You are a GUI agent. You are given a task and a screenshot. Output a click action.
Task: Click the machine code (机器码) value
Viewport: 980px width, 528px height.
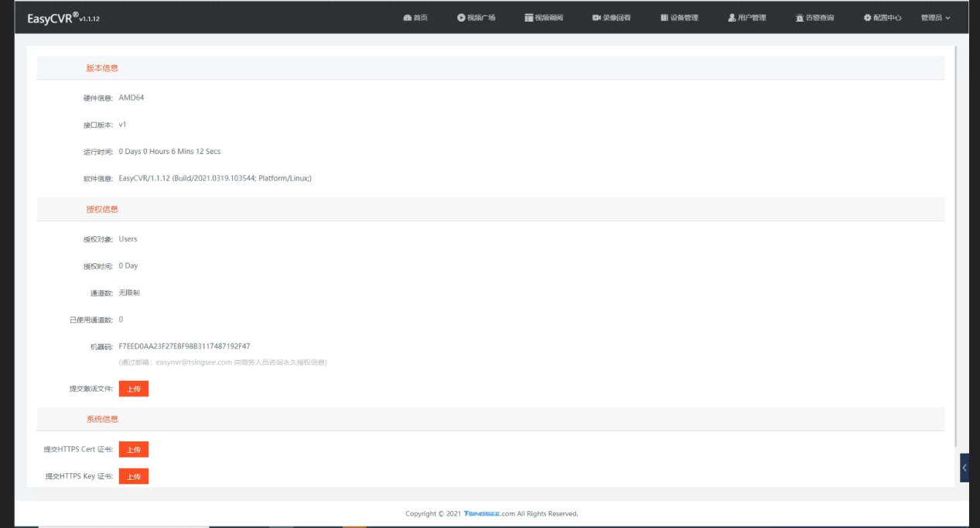(184, 346)
